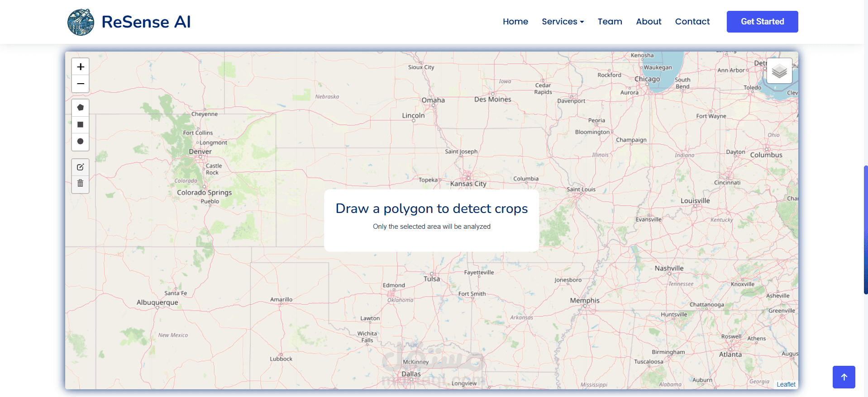Click the Santa Fe map label
Viewport: 868px width, 397px height.
click(x=176, y=293)
